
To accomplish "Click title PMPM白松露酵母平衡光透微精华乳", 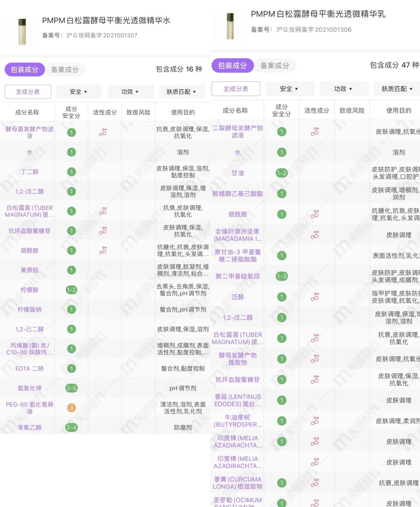I will pos(318,14).
